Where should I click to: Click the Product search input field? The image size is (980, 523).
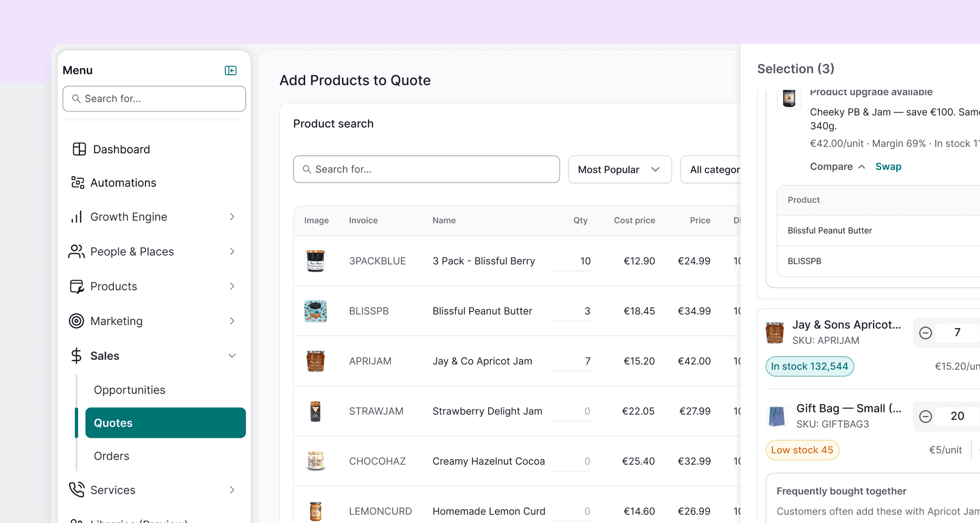click(x=426, y=169)
